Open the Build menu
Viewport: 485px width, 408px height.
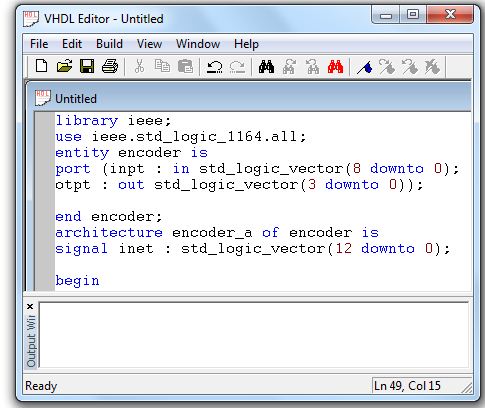(109, 44)
